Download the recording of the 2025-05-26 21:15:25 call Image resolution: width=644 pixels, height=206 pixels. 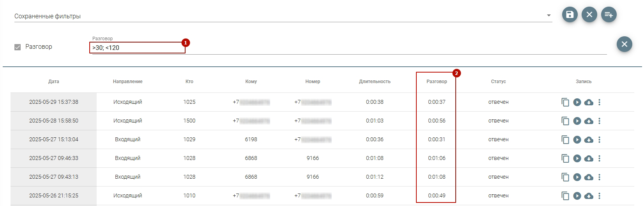(x=589, y=196)
